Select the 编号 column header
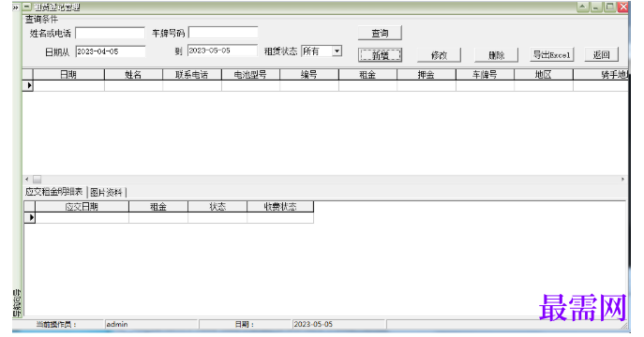 [309, 75]
